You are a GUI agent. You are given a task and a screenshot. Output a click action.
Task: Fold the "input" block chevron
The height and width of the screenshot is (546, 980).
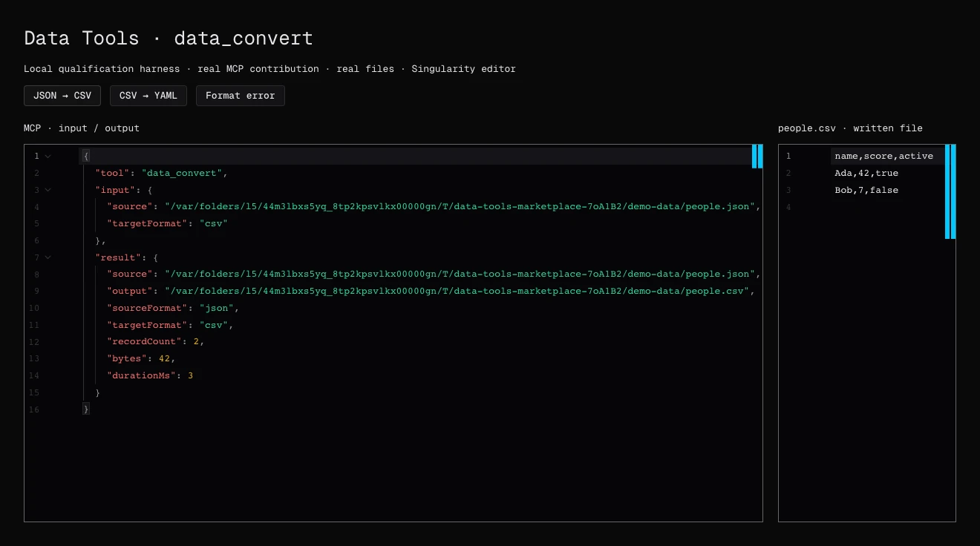coord(48,190)
